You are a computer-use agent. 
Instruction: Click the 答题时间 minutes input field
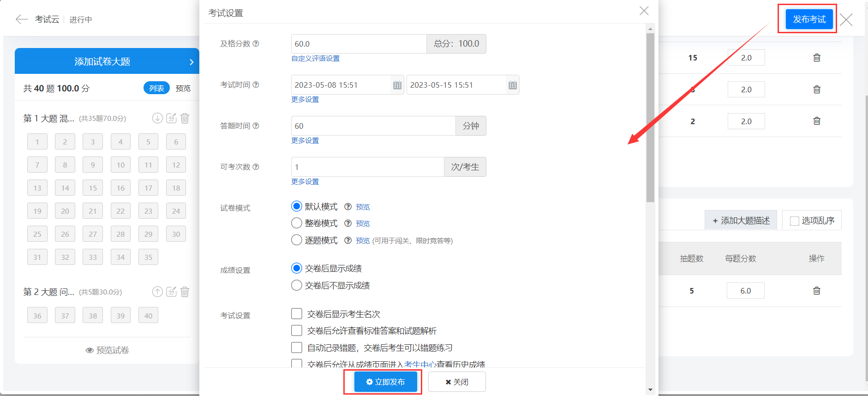[x=373, y=126]
